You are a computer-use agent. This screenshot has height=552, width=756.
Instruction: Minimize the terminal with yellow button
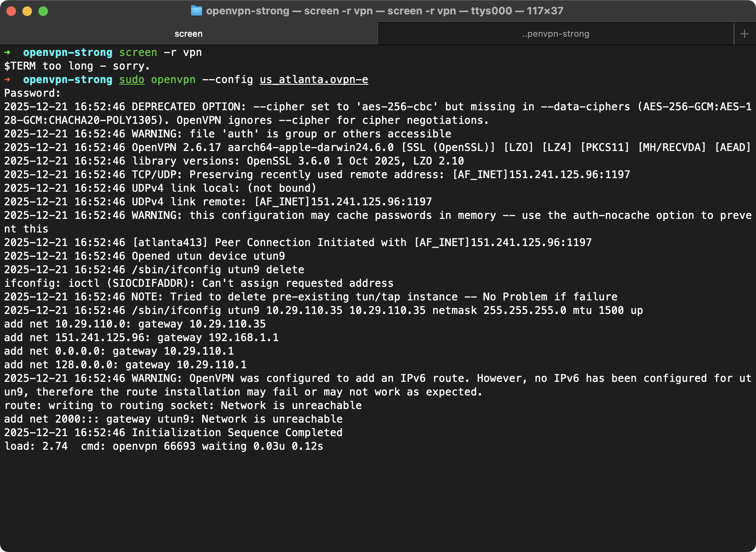tap(27, 11)
